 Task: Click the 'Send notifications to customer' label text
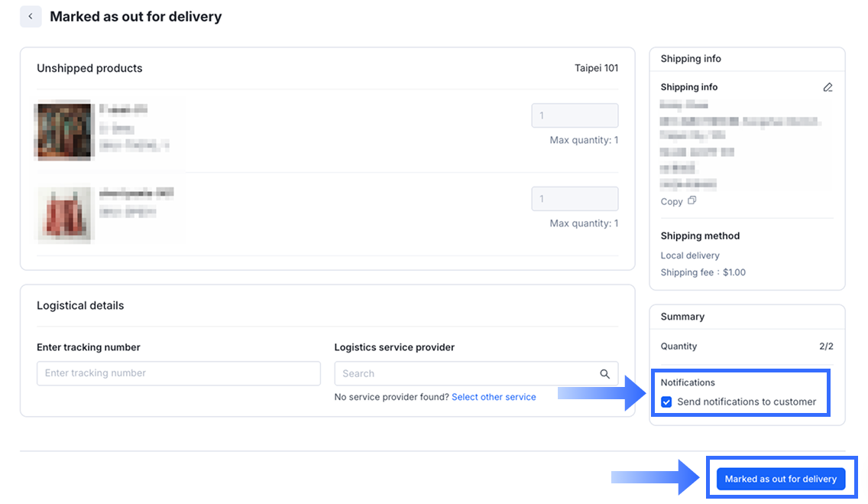pyautogui.click(x=747, y=402)
